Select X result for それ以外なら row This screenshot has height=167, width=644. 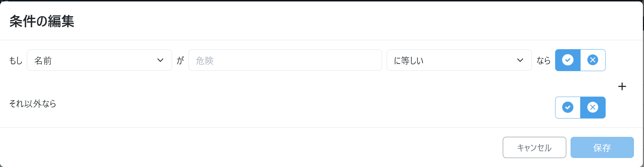[593, 107]
